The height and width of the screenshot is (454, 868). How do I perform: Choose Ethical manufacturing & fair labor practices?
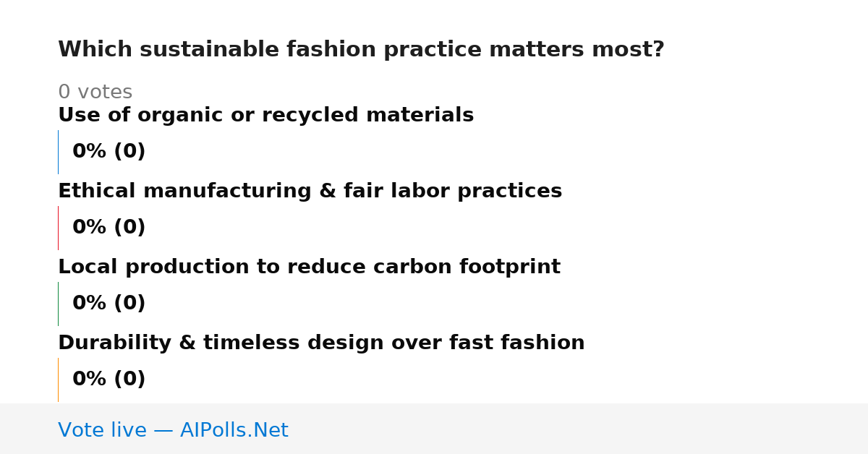(310, 192)
